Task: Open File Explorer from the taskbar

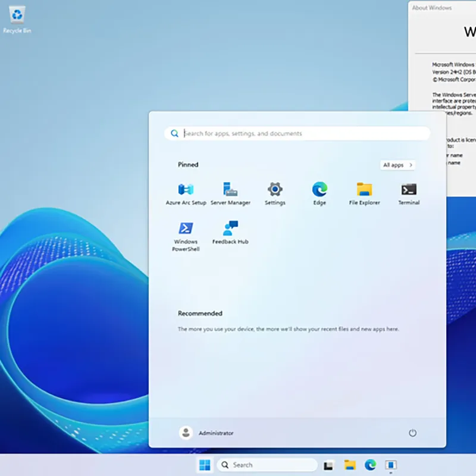Action: (x=350, y=465)
